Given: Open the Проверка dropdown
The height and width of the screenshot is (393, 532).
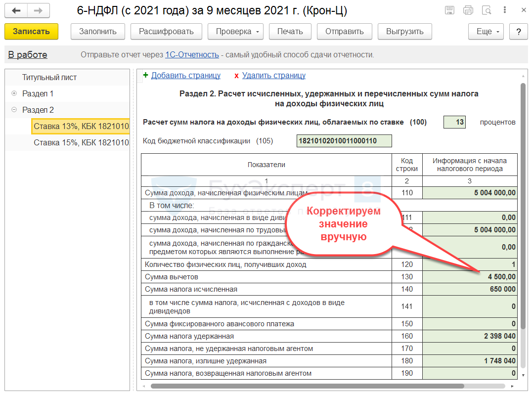Looking at the screenshot, I should [235, 31].
